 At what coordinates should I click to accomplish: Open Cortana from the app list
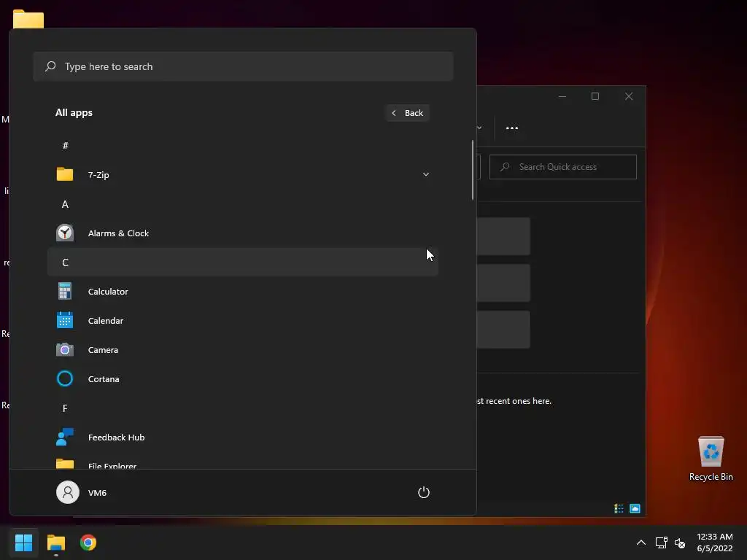(x=242, y=378)
